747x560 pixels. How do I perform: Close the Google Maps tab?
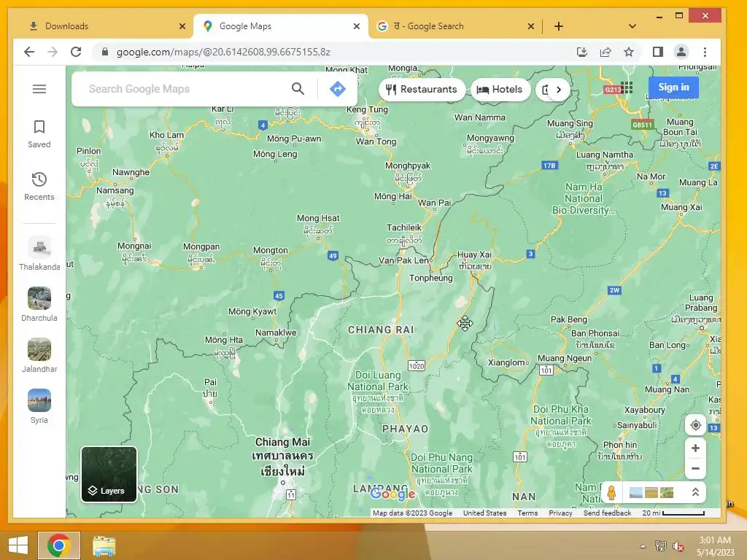coord(356,26)
